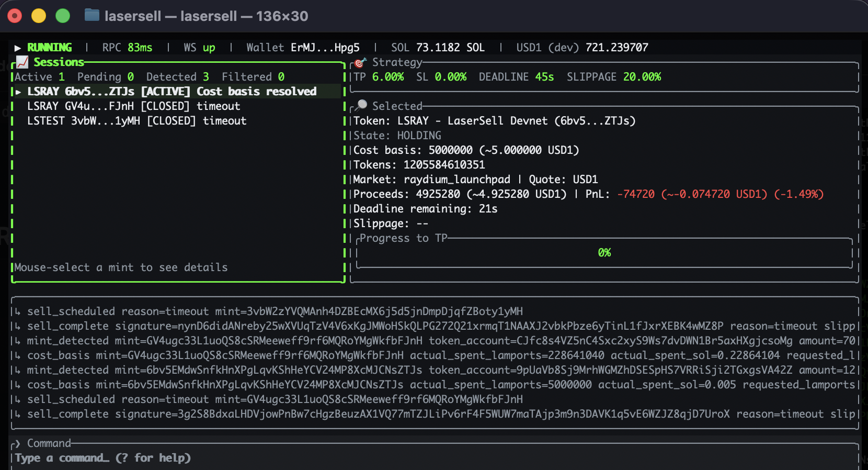
Task: Click the Mouse-select a mint hint text
Action: pos(121,267)
